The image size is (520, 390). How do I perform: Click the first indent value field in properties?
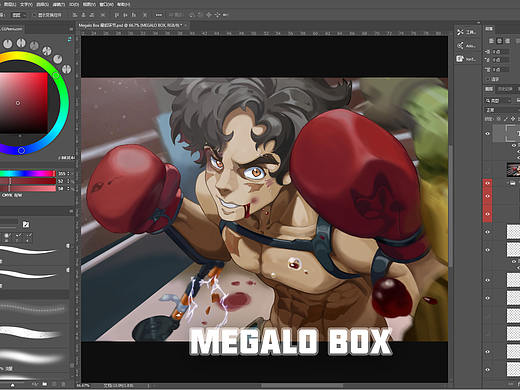tap(500, 52)
